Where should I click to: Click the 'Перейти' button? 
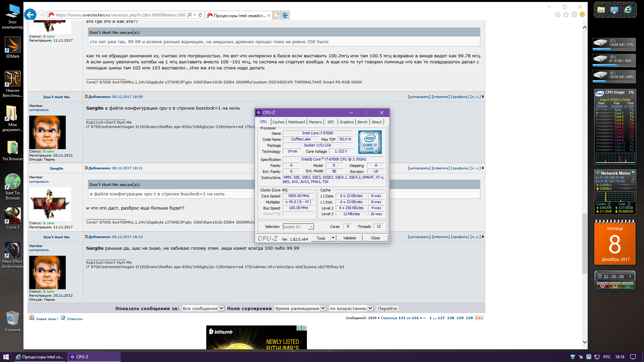tap(387, 308)
